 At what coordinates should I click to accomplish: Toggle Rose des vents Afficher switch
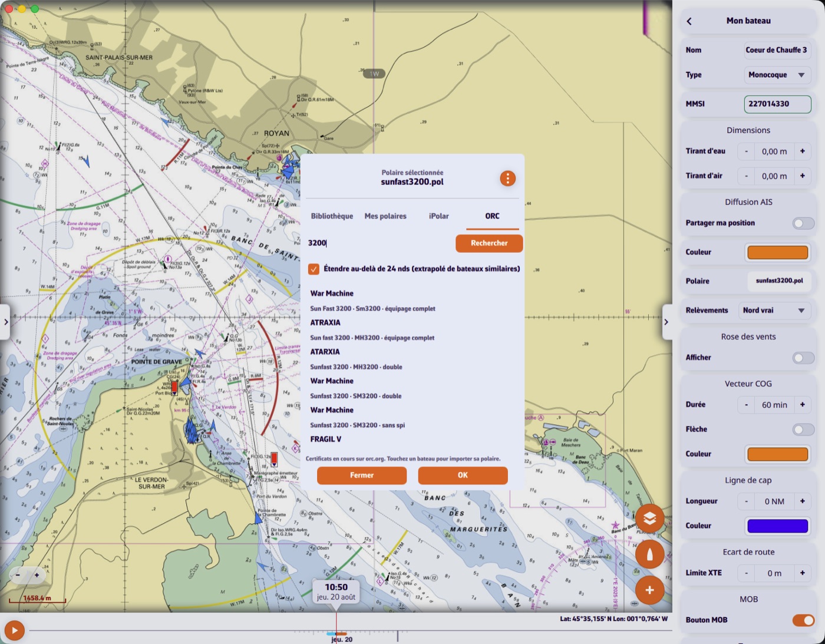[x=803, y=358]
